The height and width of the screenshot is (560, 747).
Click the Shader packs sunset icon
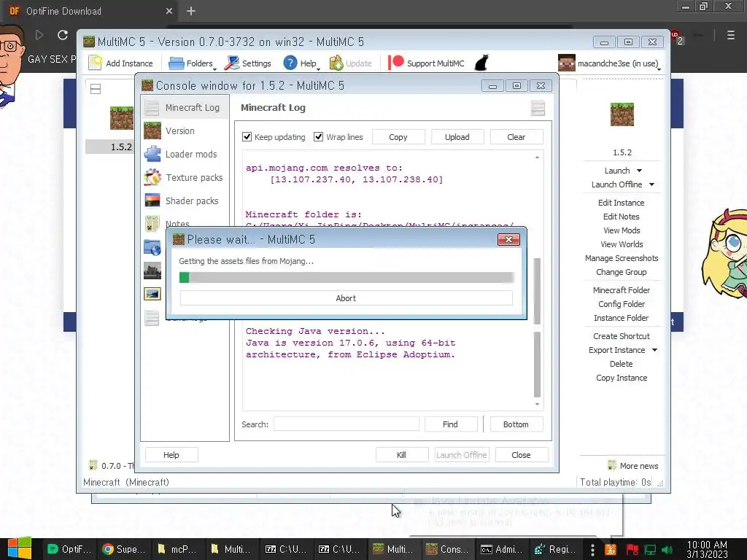(x=152, y=201)
